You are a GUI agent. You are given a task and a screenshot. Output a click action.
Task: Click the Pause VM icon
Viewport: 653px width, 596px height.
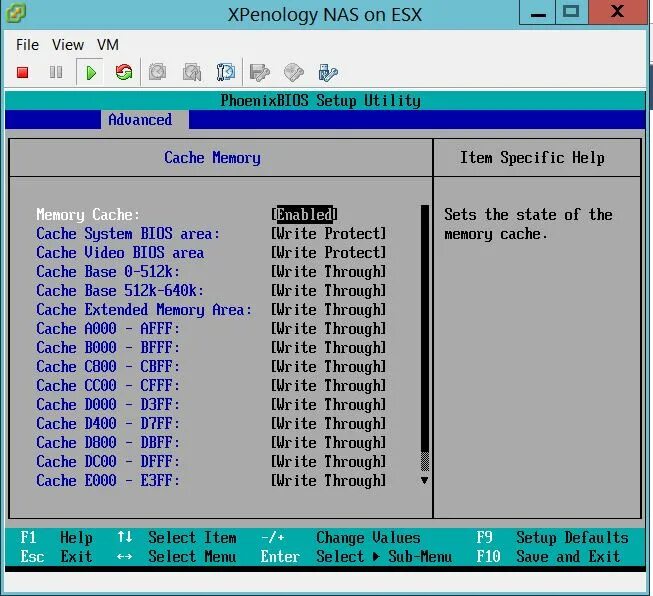56,72
